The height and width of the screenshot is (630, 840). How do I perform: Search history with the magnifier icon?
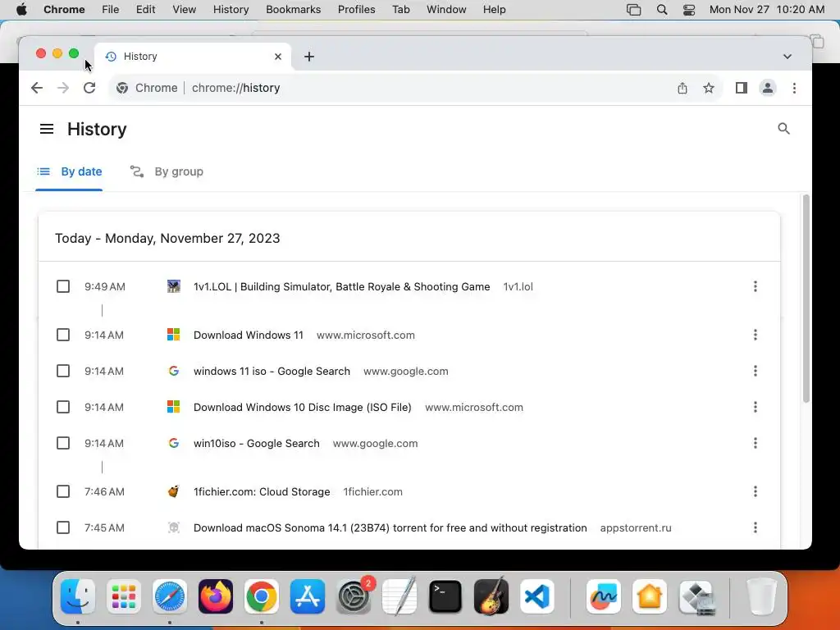(x=783, y=129)
